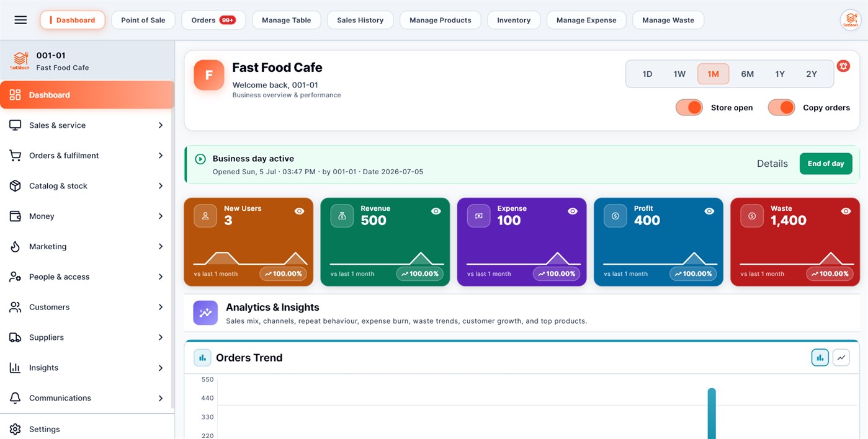Click the Expense banknote icon

478,216
